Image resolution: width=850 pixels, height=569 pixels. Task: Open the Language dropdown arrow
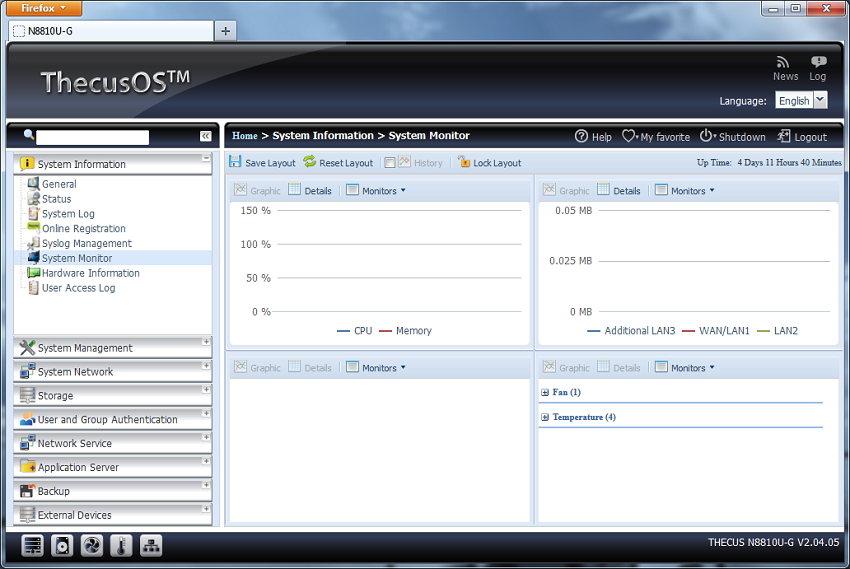pos(820,100)
